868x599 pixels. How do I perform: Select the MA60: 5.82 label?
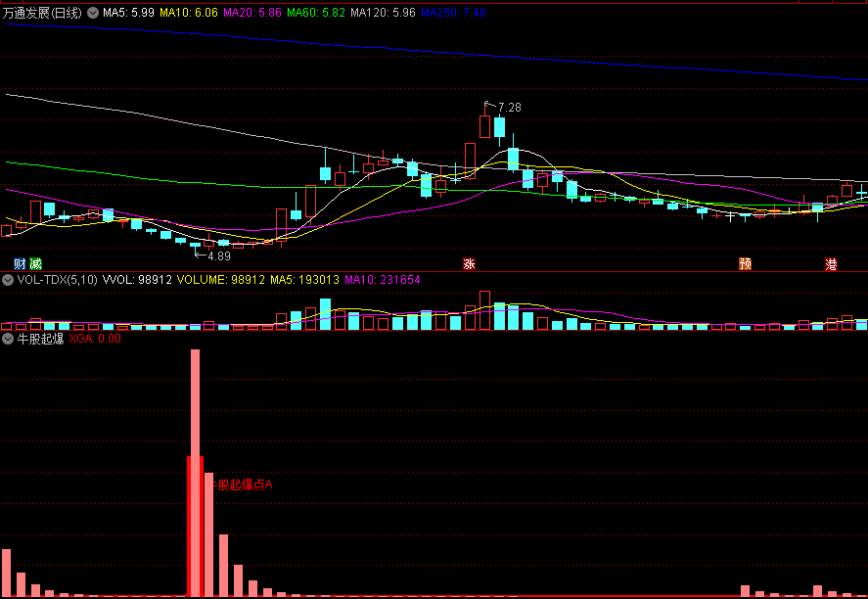(x=316, y=13)
